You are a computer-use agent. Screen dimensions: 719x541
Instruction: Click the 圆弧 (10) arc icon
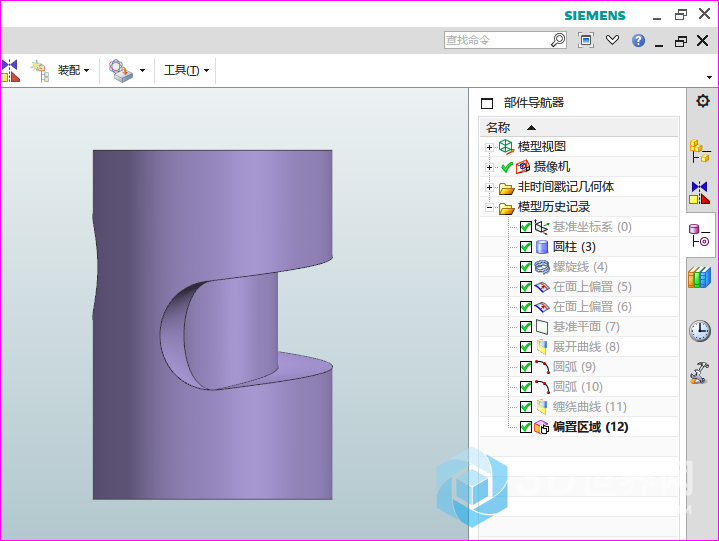coord(542,387)
